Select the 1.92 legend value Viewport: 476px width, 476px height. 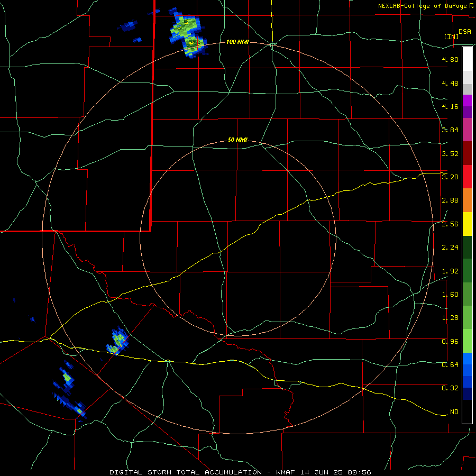pos(450,271)
